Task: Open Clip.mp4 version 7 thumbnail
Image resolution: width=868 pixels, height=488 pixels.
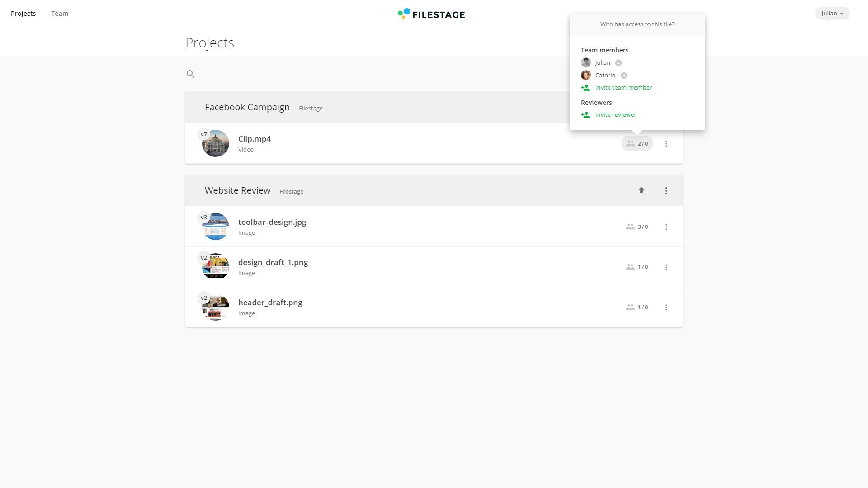Action: click(x=215, y=142)
